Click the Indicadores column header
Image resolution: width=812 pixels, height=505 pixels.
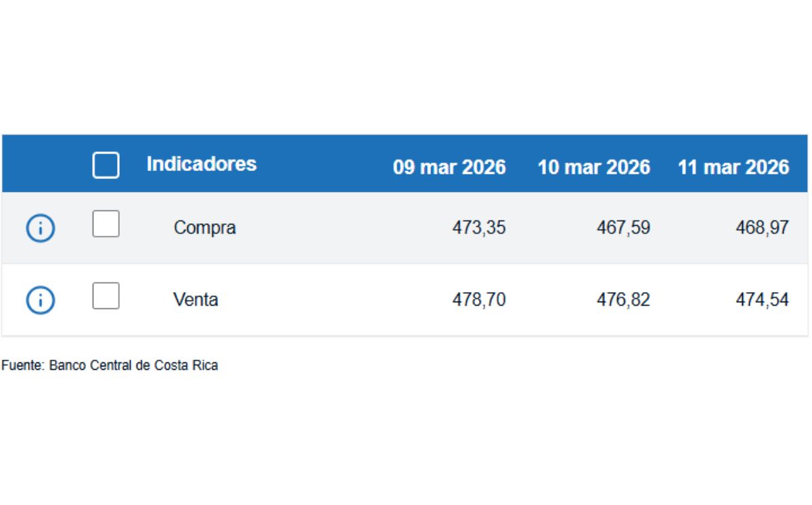point(202,164)
